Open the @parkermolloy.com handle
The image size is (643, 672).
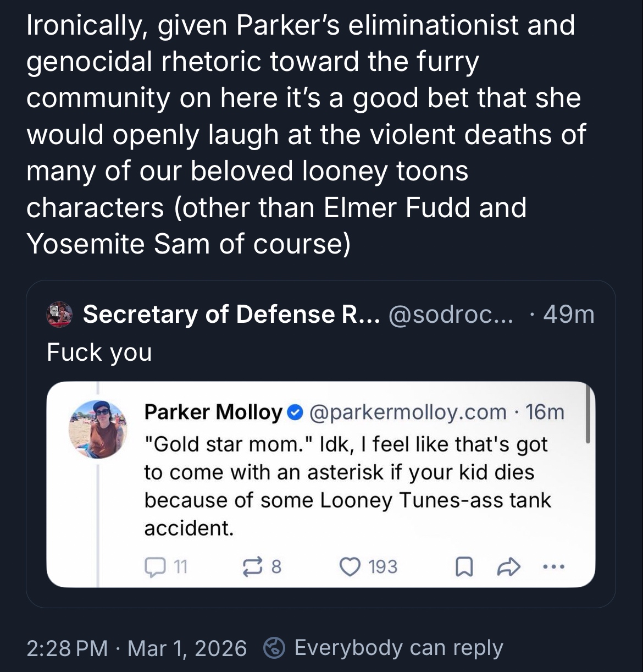point(408,411)
